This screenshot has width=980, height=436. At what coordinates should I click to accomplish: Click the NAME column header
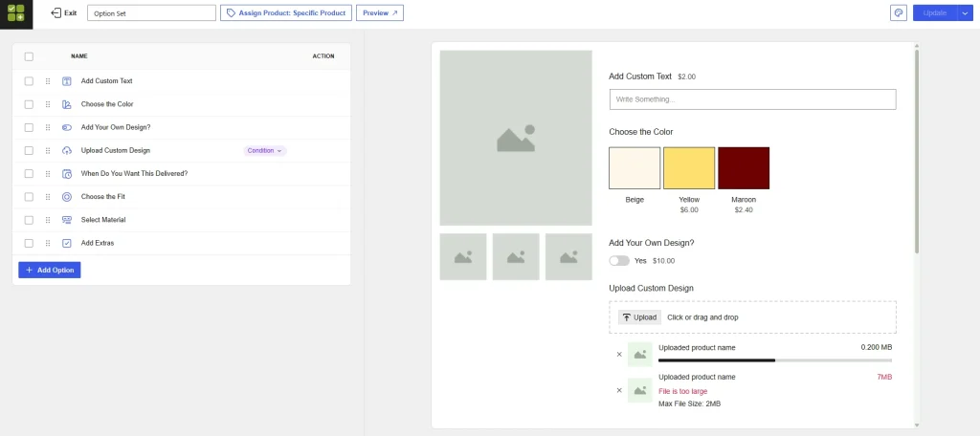[x=79, y=56]
